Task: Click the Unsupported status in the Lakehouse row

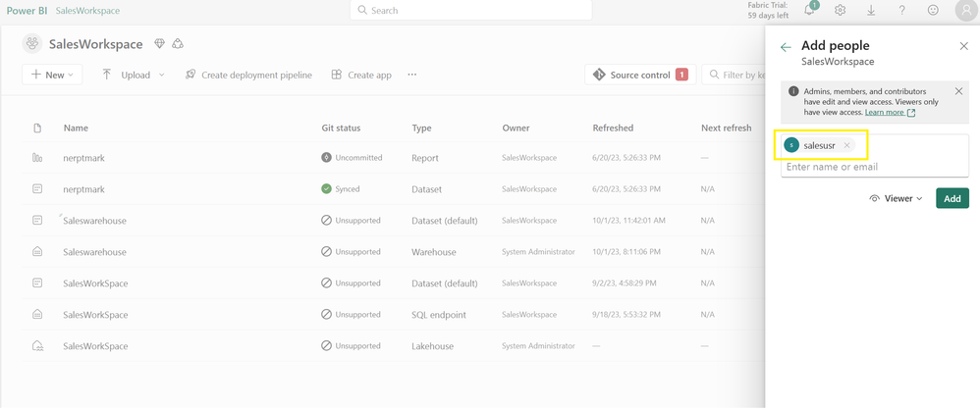Action: click(351, 345)
